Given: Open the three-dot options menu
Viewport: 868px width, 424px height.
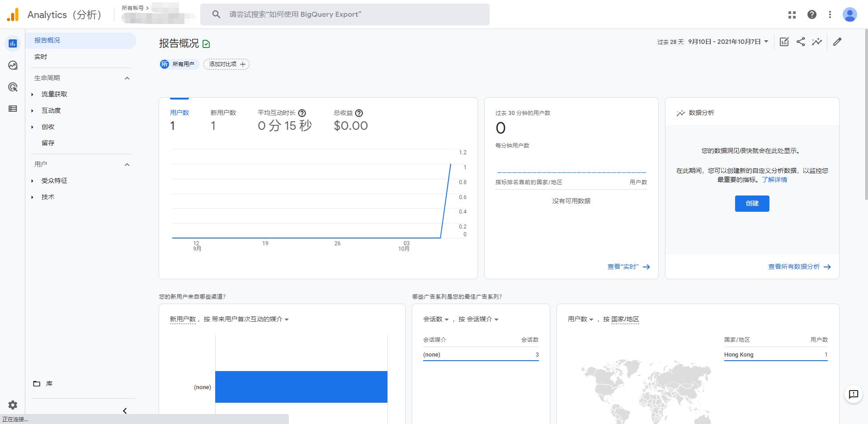Looking at the screenshot, I should click(830, 14).
